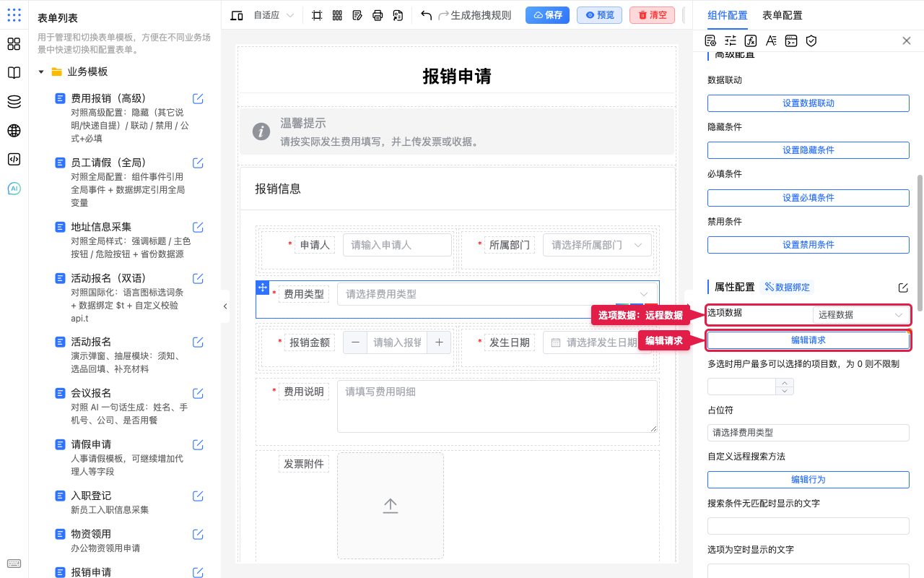Decrease 报销金额 with the minus button
This screenshot has width=924, height=578.
[355, 342]
